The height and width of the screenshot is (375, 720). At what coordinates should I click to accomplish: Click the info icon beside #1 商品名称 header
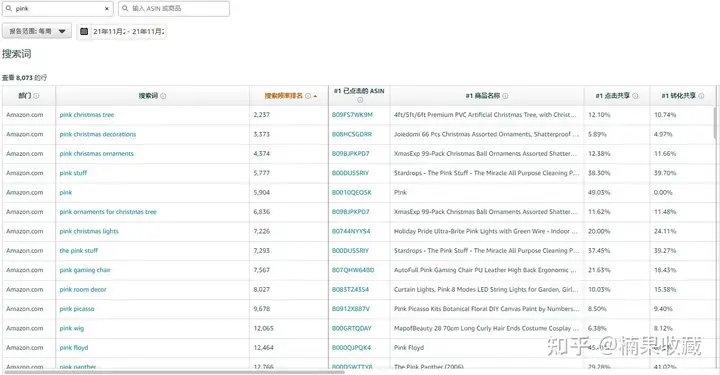(x=505, y=96)
